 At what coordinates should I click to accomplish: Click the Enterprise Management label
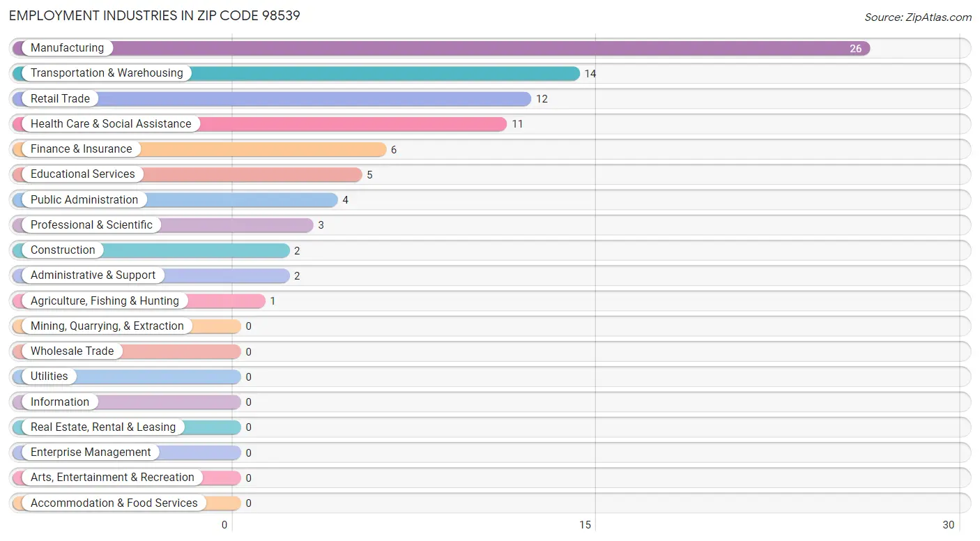pyautogui.click(x=91, y=452)
